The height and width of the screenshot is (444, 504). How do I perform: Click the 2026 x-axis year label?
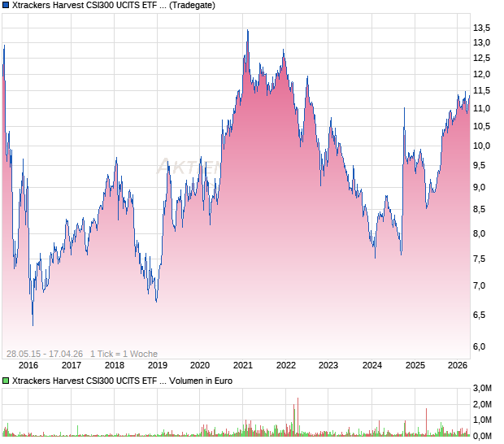point(458,366)
